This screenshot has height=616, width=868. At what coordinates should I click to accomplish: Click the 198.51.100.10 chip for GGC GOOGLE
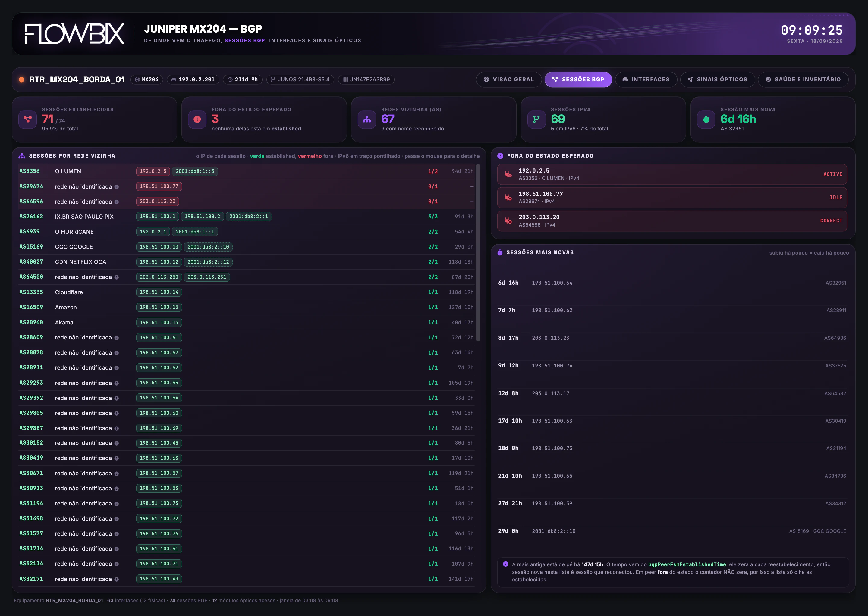159,247
